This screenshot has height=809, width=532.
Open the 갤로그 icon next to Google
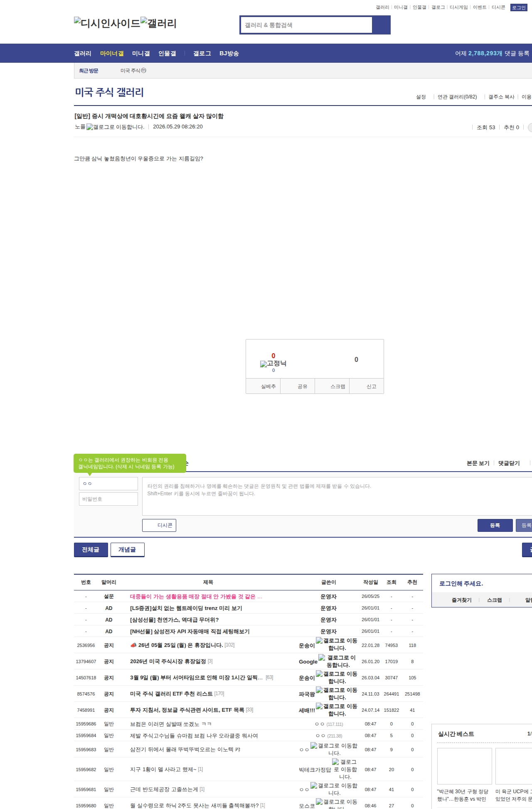tap(337, 661)
